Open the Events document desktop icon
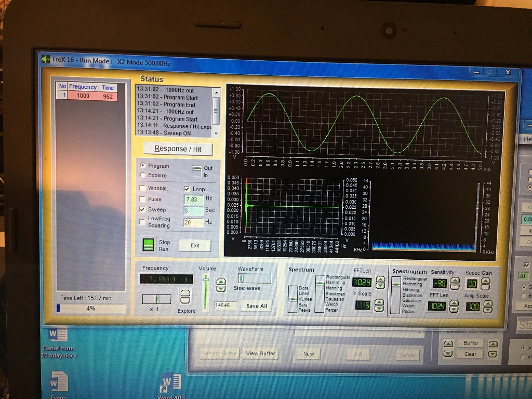The width and height of the screenshot is (532, 399). click(x=59, y=385)
